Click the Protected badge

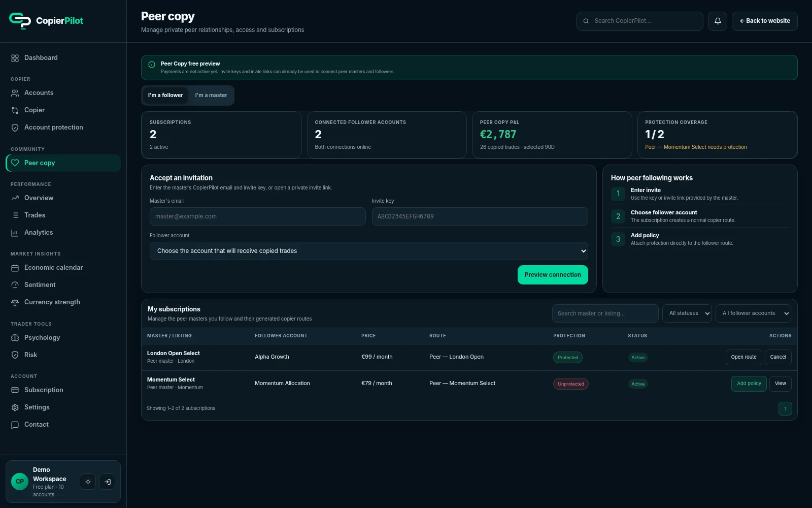pyautogui.click(x=568, y=358)
